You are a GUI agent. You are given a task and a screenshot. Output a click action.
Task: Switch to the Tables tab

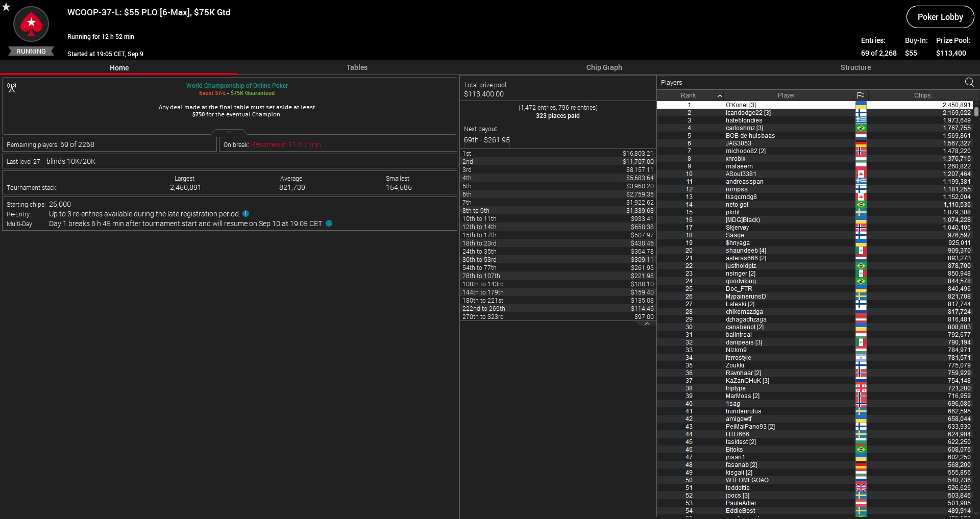point(357,67)
